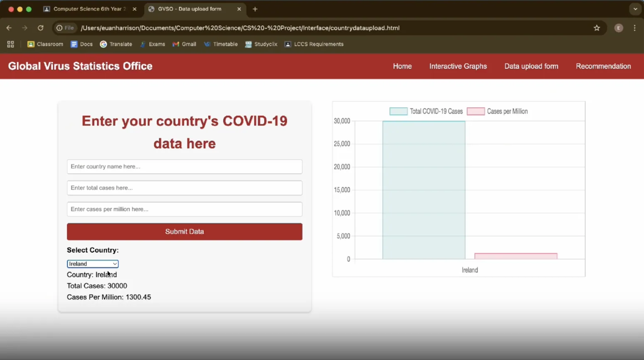Viewport: 644px width, 360px height.
Task: Click the Submit Data button
Action: tap(184, 232)
